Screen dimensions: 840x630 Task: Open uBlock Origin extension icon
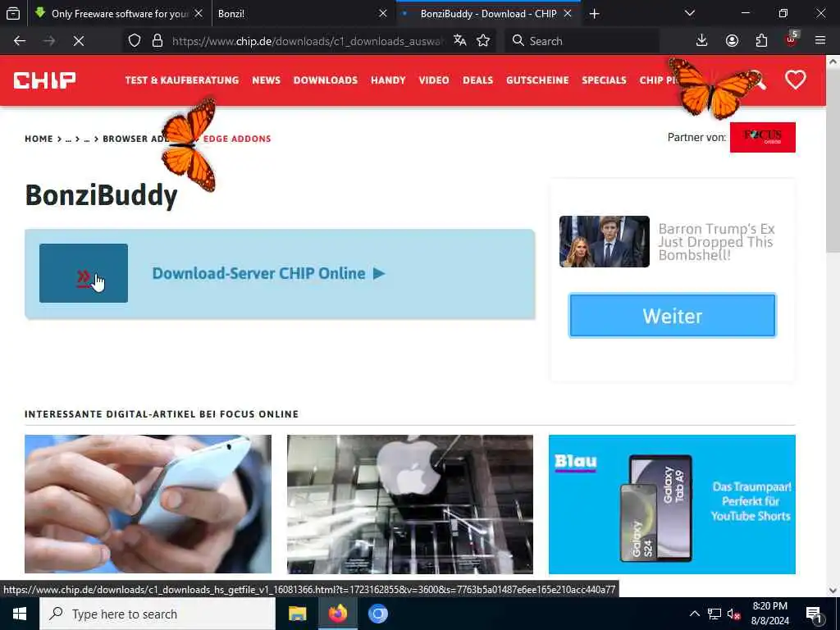[792, 39]
